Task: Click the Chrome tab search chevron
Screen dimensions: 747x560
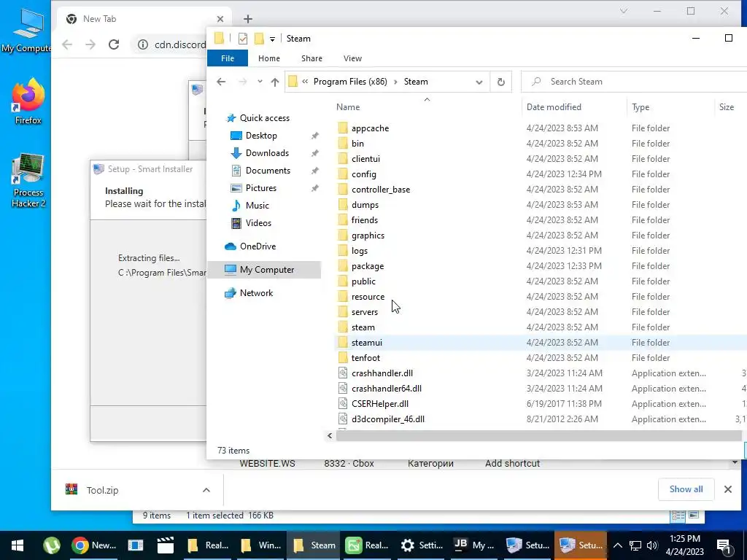Action: tap(624, 11)
